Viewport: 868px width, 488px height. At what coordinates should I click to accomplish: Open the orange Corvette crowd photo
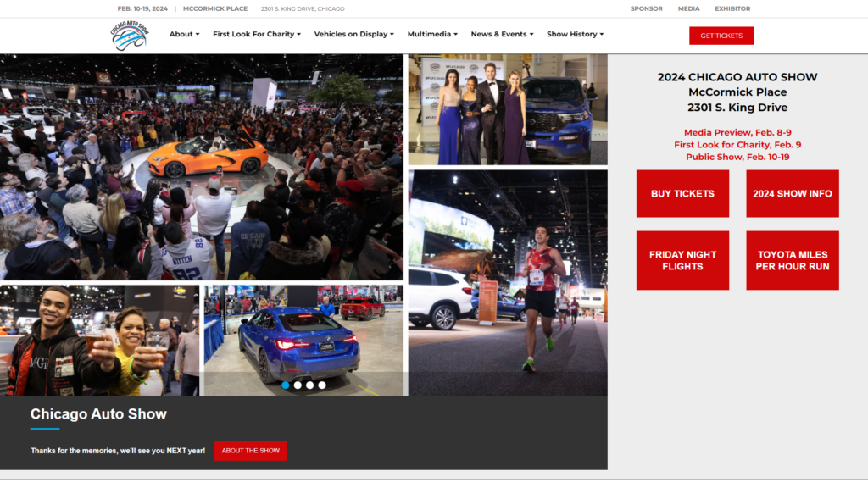[202, 167]
